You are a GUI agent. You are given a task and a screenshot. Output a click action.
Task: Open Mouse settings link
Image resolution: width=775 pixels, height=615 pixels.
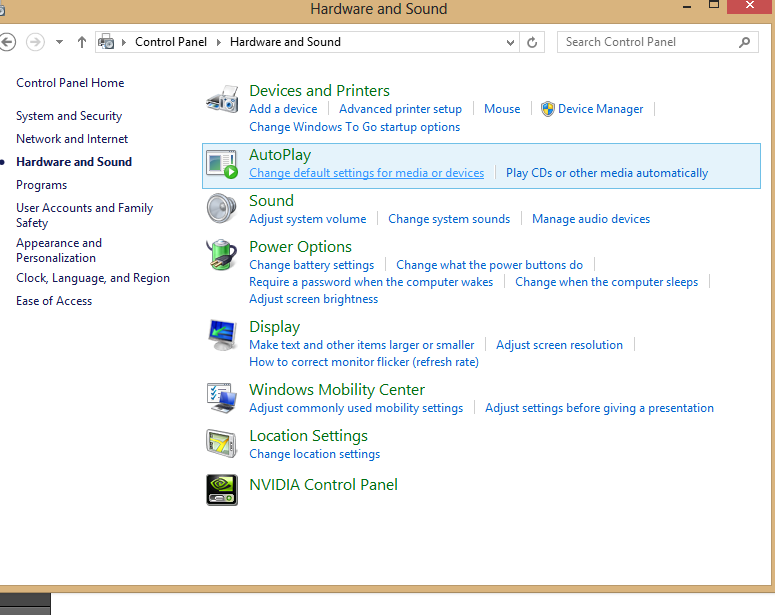[502, 109]
